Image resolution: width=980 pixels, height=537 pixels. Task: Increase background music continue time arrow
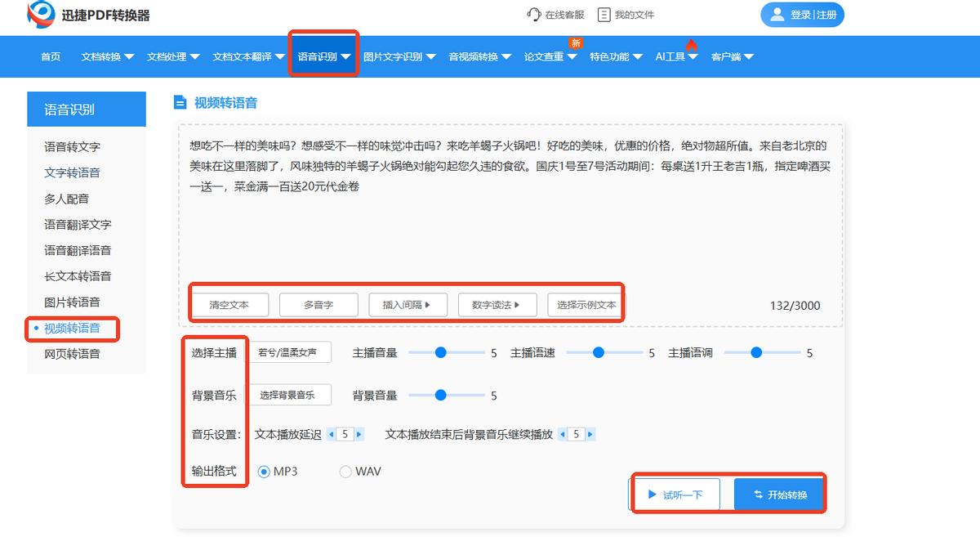[590, 435]
